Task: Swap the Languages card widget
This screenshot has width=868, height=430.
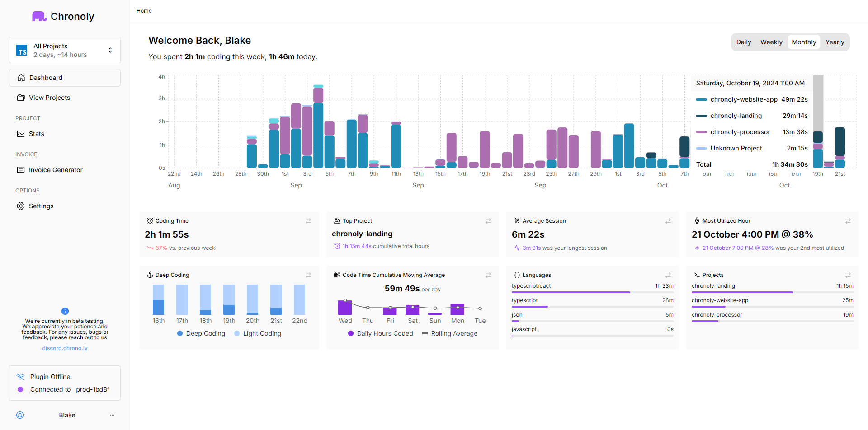Action: (x=668, y=276)
